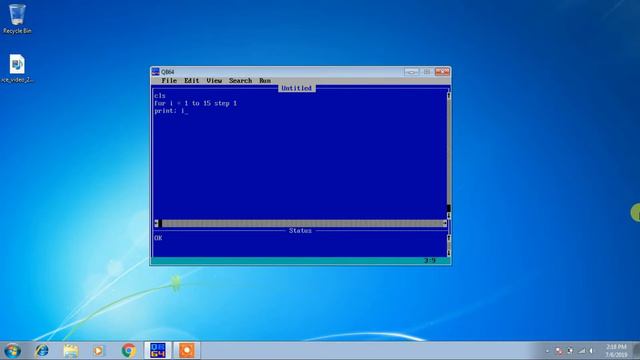Click the Status panel scroll down arrow

click(449, 253)
